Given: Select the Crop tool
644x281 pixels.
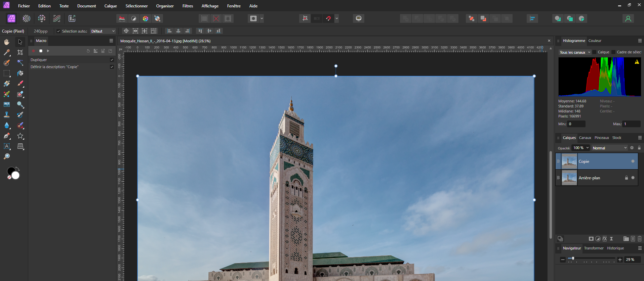Looking at the screenshot, I should pyautogui.click(x=20, y=52).
